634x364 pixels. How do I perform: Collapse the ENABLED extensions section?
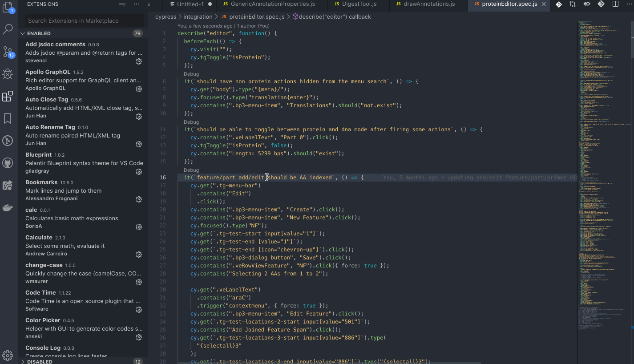point(23,33)
